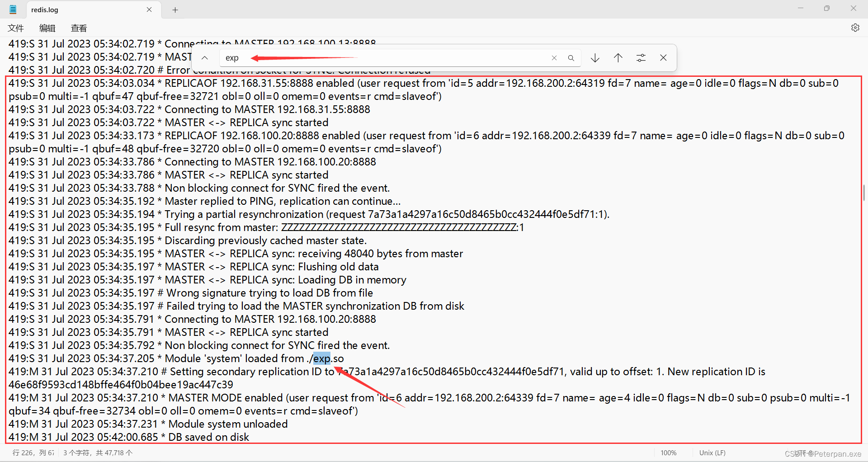
Task: Click 'Trying a partial resynchronization' log line
Action: click(309, 214)
